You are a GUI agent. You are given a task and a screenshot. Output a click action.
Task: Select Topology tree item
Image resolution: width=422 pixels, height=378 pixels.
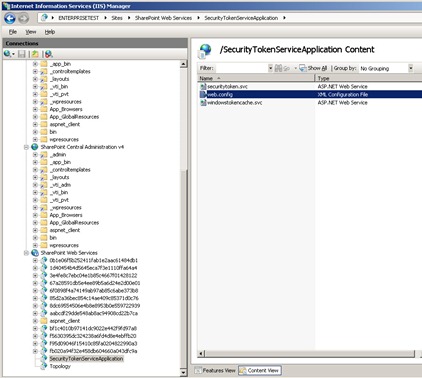tap(60, 366)
